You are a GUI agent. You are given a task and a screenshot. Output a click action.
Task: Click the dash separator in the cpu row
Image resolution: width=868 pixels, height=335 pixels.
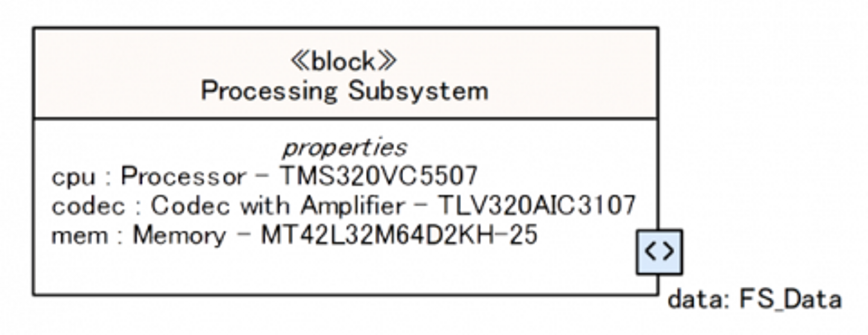(x=262, y=177)
